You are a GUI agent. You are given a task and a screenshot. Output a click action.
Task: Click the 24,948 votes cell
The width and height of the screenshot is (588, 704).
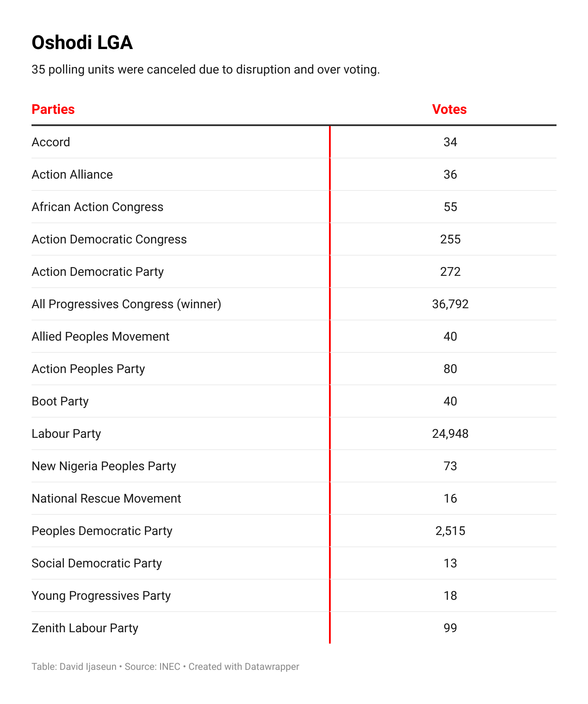point(450,433)
